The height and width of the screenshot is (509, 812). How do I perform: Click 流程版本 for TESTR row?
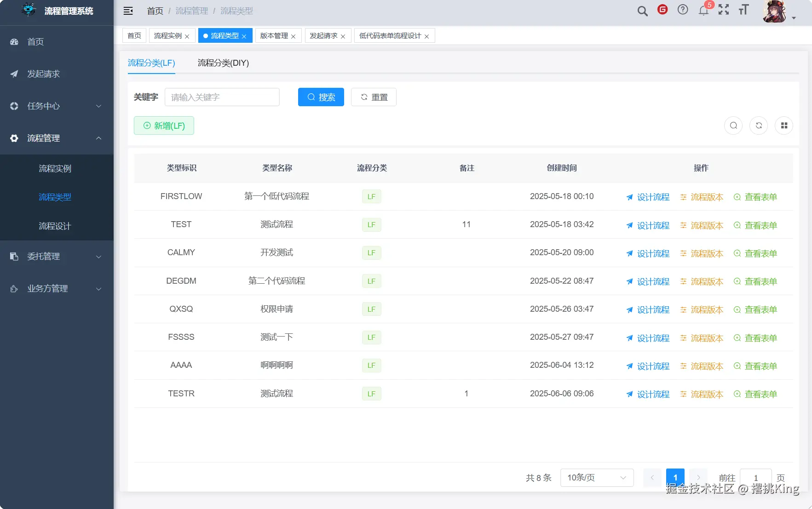pyautogui.click(x=702, y=395)
